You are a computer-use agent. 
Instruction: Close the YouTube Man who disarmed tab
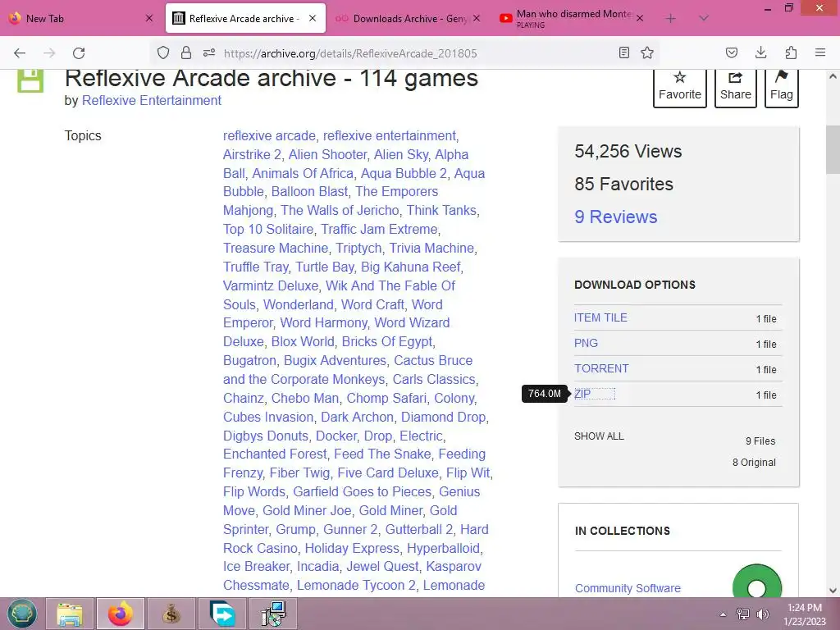point(639,18)
